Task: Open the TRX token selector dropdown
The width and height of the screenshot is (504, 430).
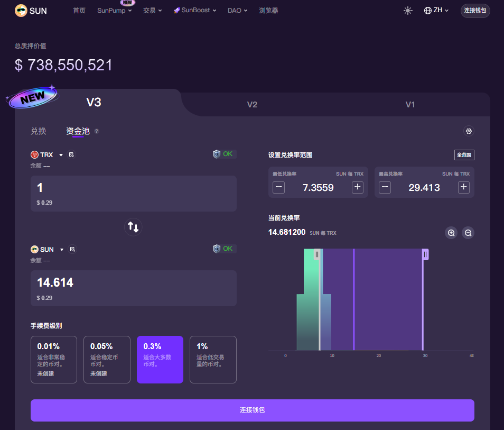Action: [46, 155]
